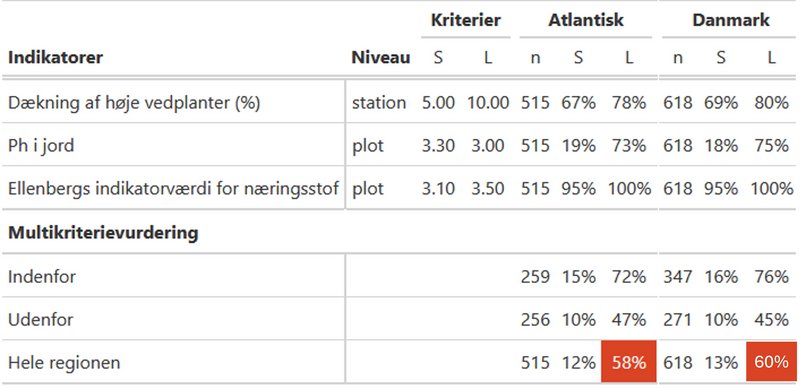
Task: Click the 271 count in Udenfor row
Action: 677,320
